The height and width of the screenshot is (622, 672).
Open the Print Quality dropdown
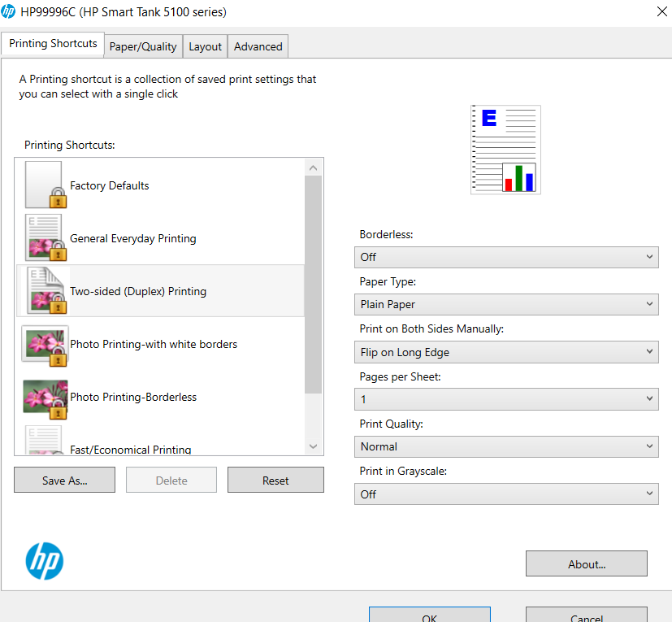point(506,446)
